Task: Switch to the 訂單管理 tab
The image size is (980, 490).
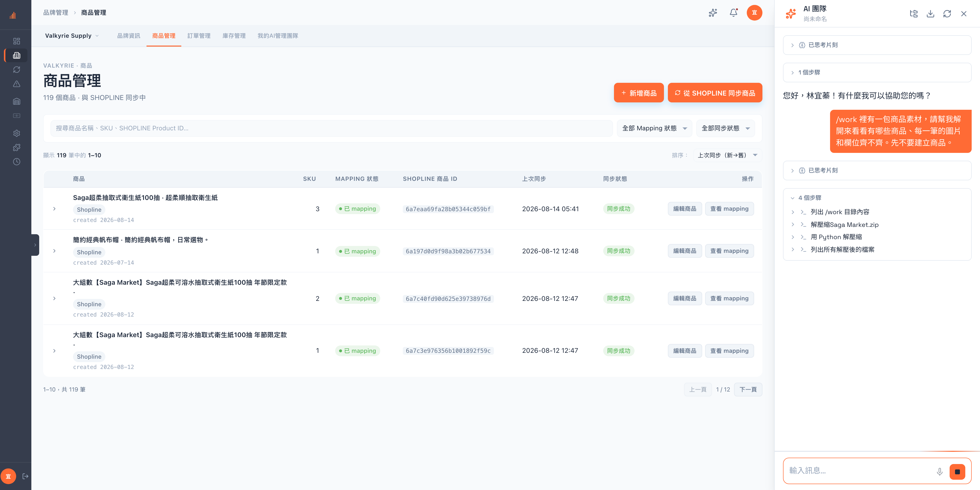Action: 199,36
